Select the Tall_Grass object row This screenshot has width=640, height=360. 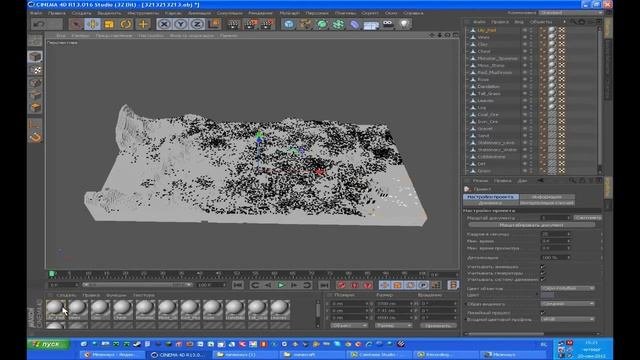point(489,93)
